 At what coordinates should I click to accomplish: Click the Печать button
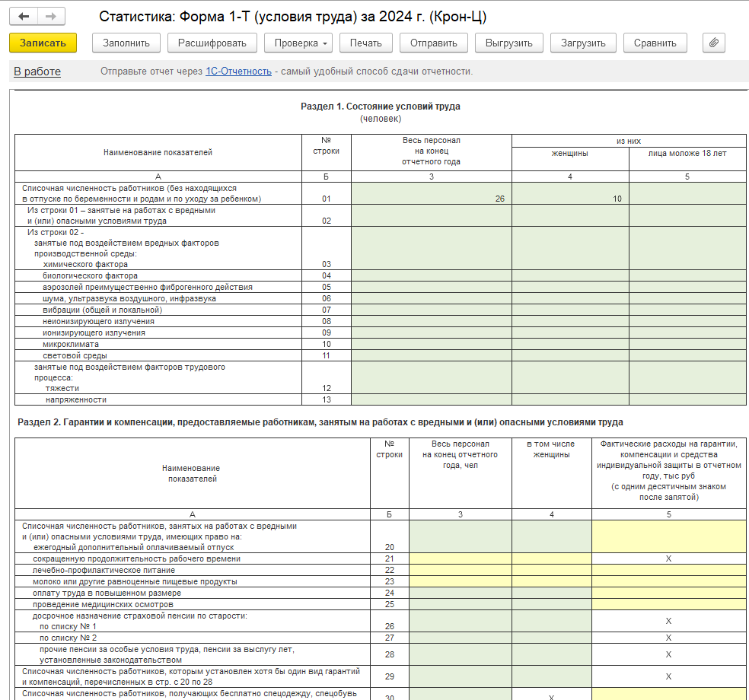pos(365,43)
